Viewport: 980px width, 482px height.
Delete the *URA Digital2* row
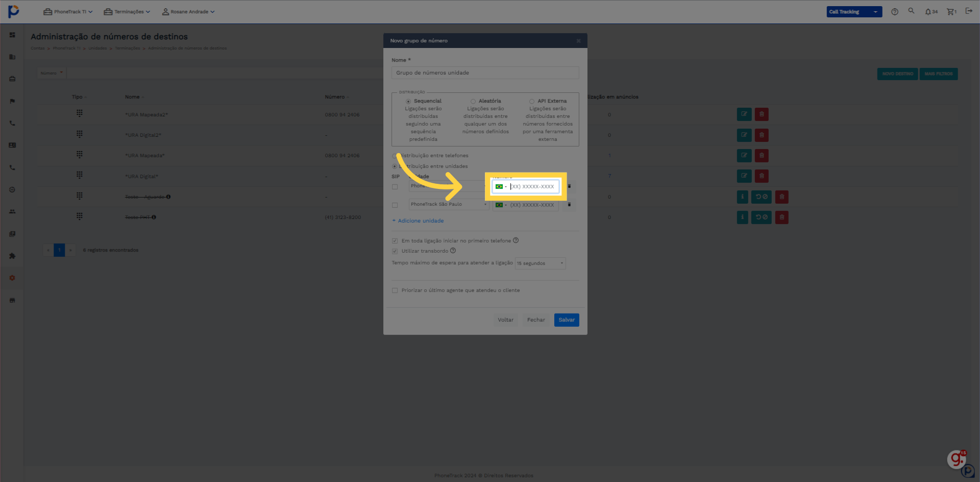[762, 135]
